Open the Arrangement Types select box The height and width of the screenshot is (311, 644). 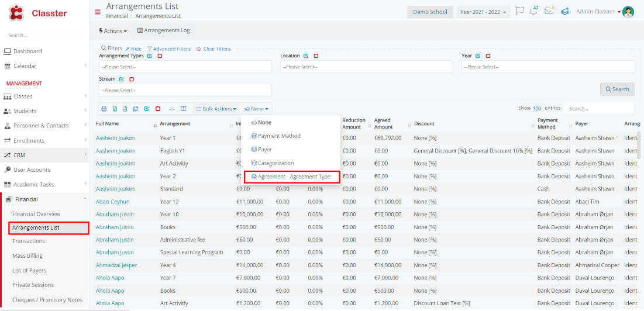[x=185, y=67]
